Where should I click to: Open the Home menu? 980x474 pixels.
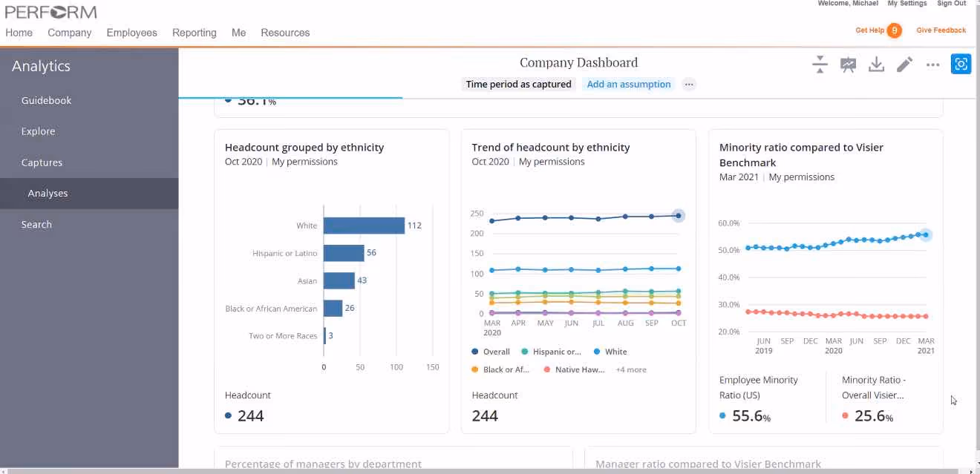[x=19, y=33]
